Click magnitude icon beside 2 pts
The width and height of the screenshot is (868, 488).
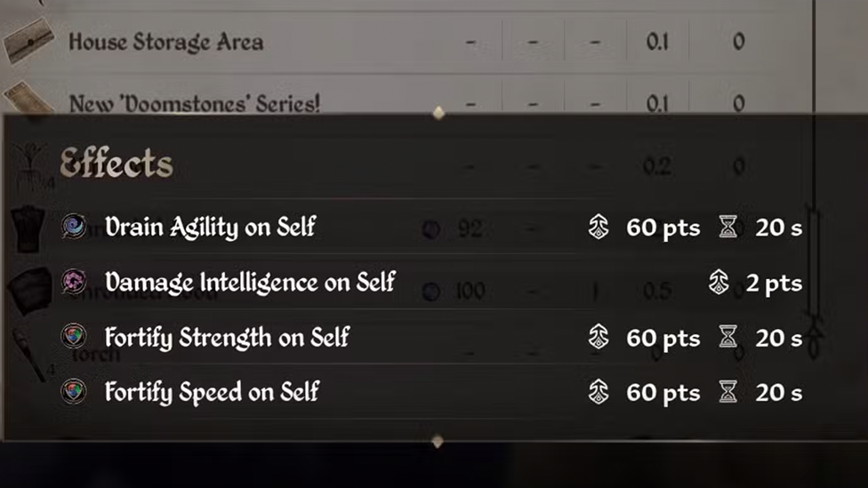point(719,283)
